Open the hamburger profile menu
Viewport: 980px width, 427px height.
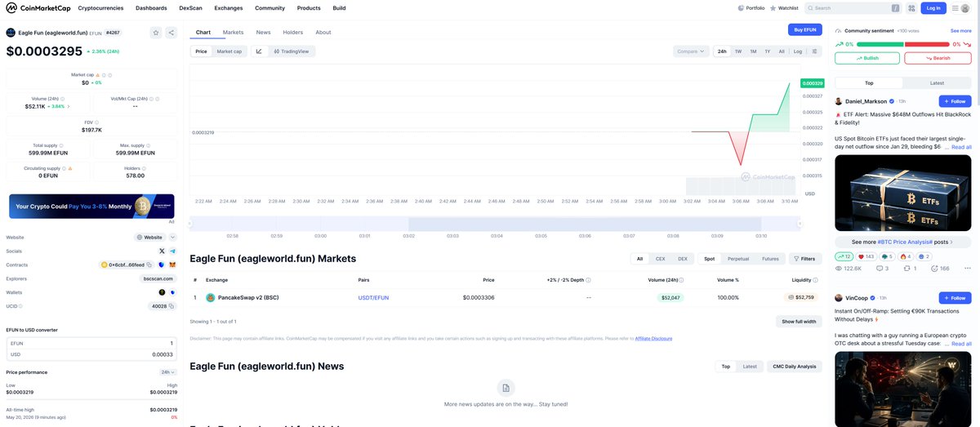point(960,8)
